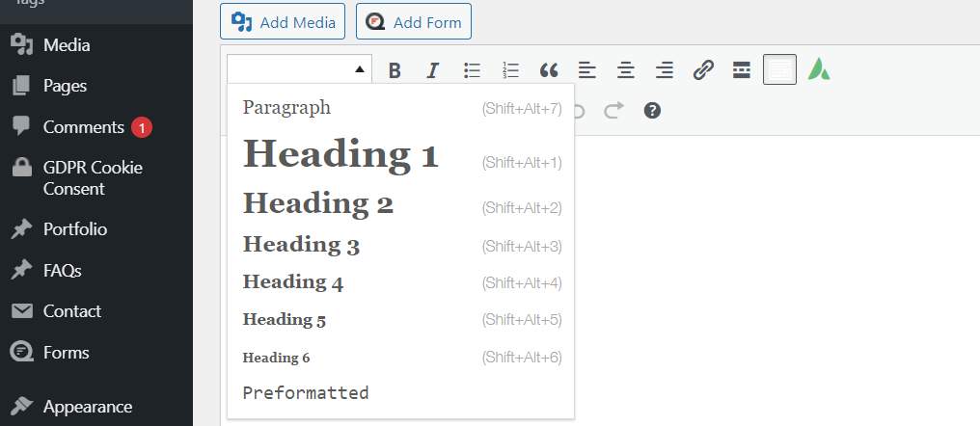The width and height of the screenshot is (980, 426).
Task: Align text center
Action: tap(626, 70)
